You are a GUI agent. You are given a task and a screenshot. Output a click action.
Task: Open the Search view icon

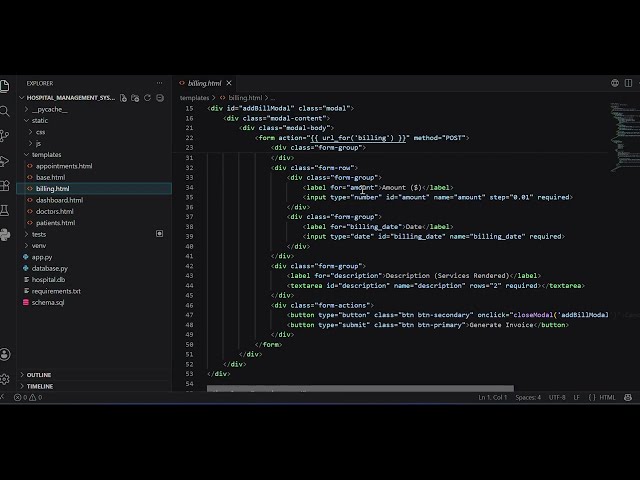pyautogui.click(x=4, y=111)
